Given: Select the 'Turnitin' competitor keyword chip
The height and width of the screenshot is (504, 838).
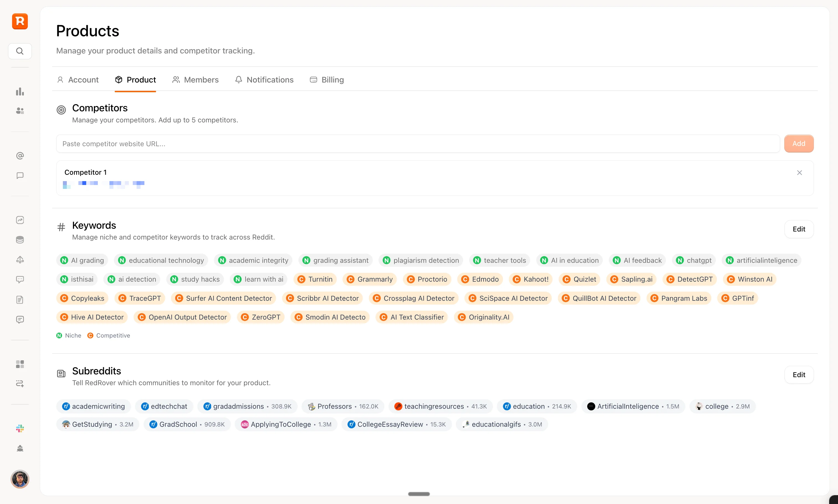Looking at the screenshot, I should point(315,279).
